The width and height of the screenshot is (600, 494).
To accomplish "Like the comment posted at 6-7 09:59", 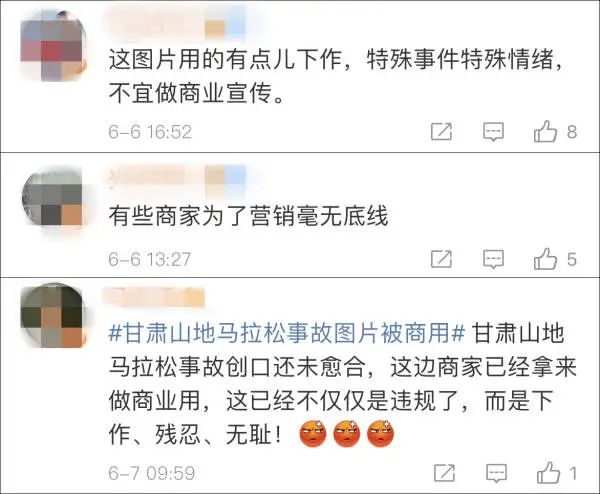I will point(548,473).
